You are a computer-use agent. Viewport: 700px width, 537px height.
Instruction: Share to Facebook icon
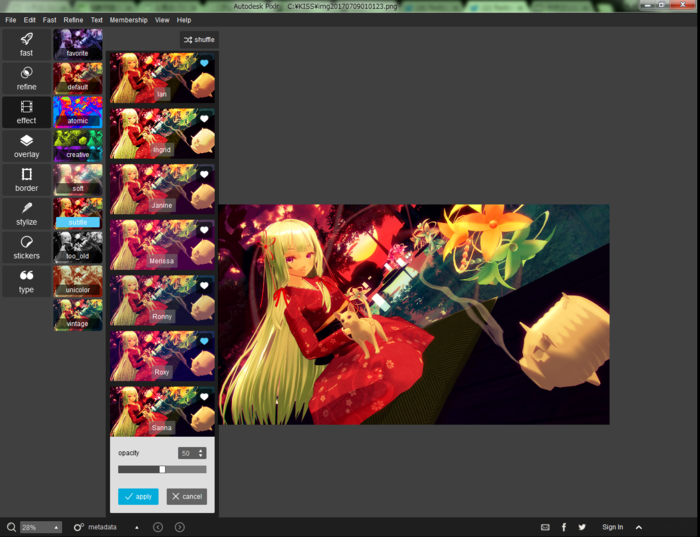pos(564,527)
